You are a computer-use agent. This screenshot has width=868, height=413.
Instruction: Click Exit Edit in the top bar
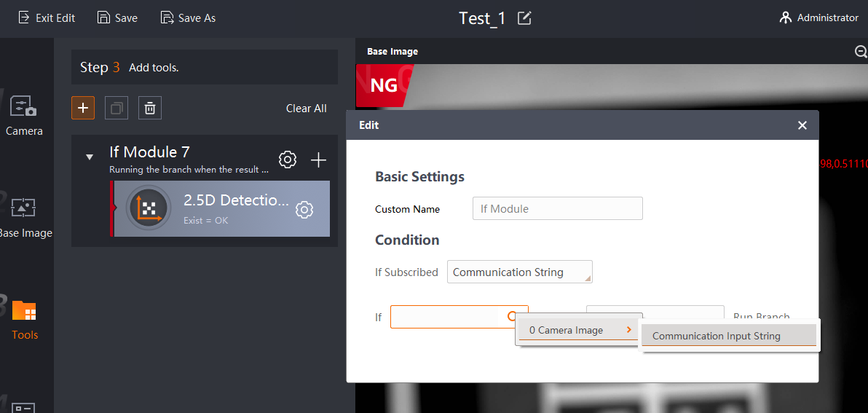47,17
